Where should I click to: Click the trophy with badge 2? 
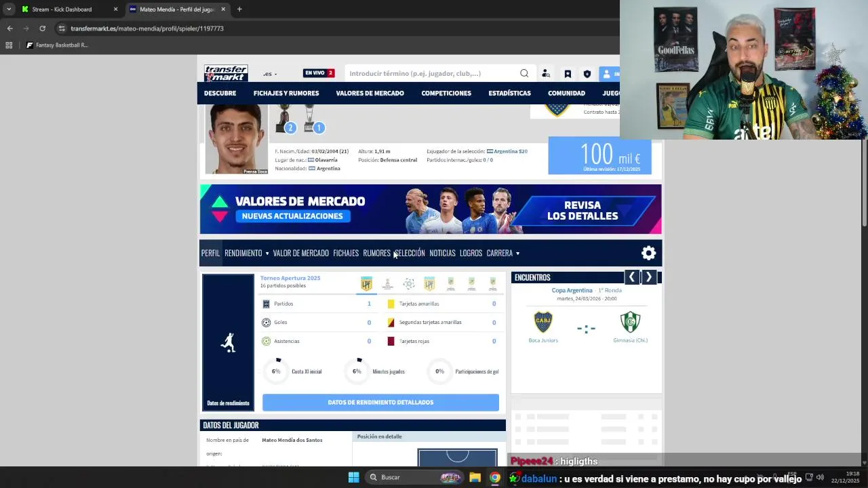point(284,119)
